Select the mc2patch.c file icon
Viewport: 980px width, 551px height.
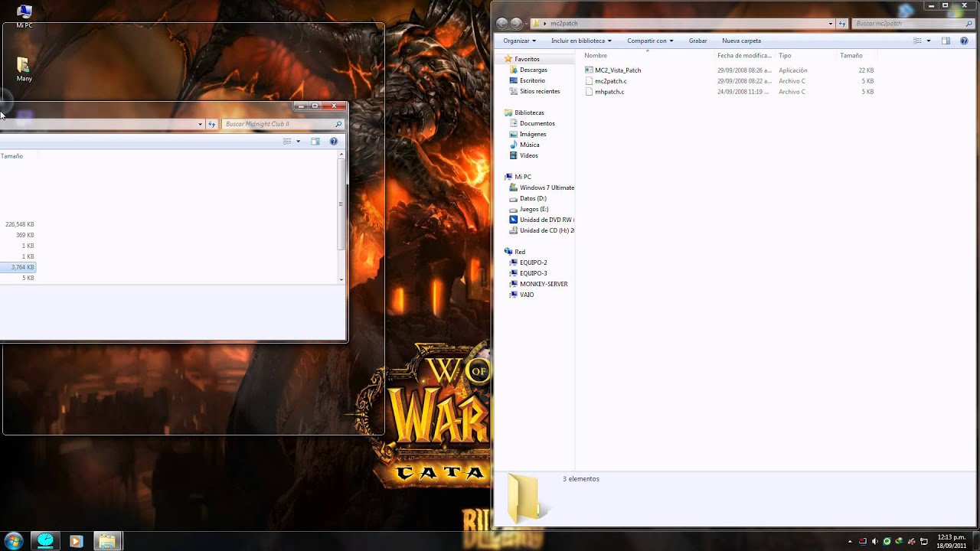(x=589, y=81)
